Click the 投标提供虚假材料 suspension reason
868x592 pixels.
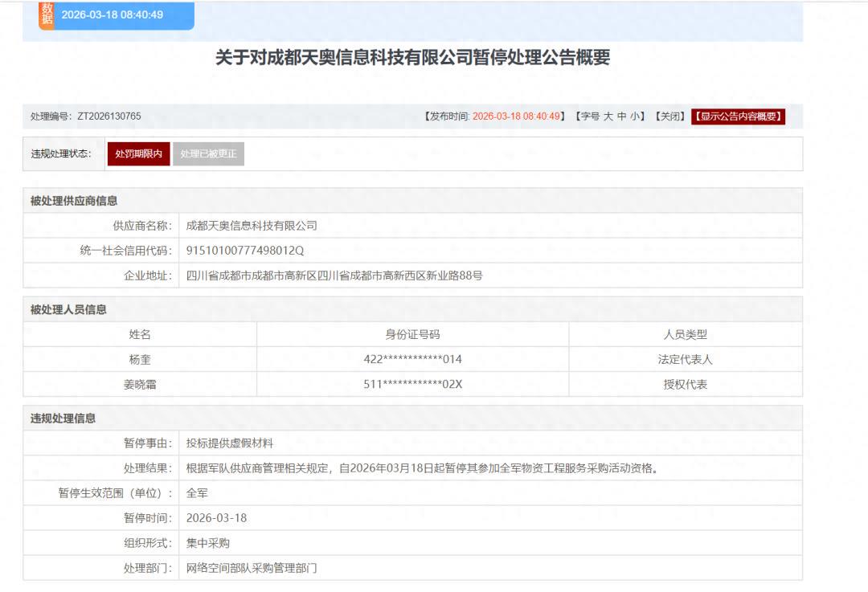pyautogui.click(x=230, y=443)
